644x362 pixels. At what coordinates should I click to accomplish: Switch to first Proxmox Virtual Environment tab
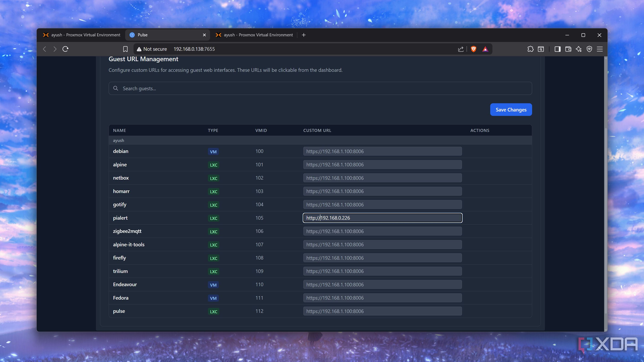pos(82,35)
